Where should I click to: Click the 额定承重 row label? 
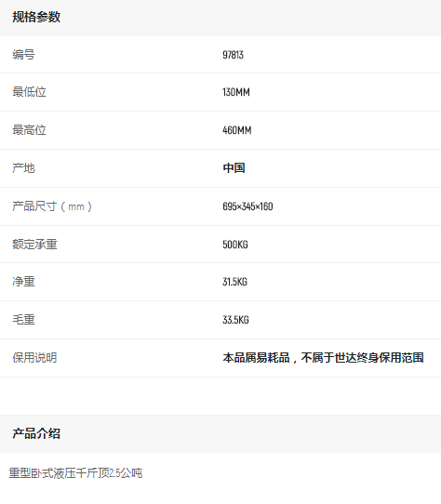34,245
